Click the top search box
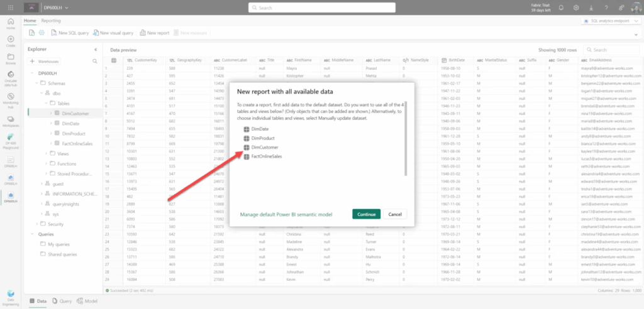This screenshot has height=309, width=644. pos(322,8)
